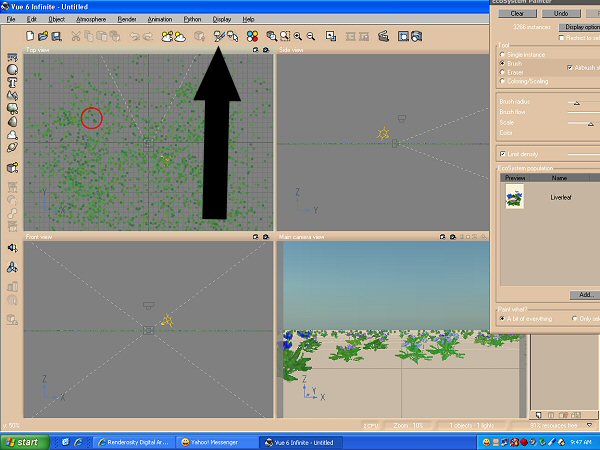Select the Liverleaf preview thumbnail
600x450 pixels.
tap(515, 198)
